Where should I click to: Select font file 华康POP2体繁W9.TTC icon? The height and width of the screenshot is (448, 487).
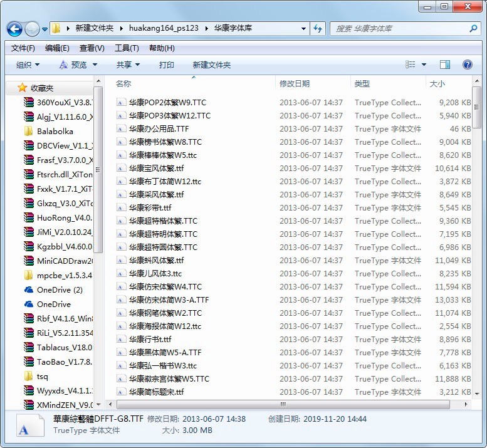pyautogui.click(x=121, y=102)
